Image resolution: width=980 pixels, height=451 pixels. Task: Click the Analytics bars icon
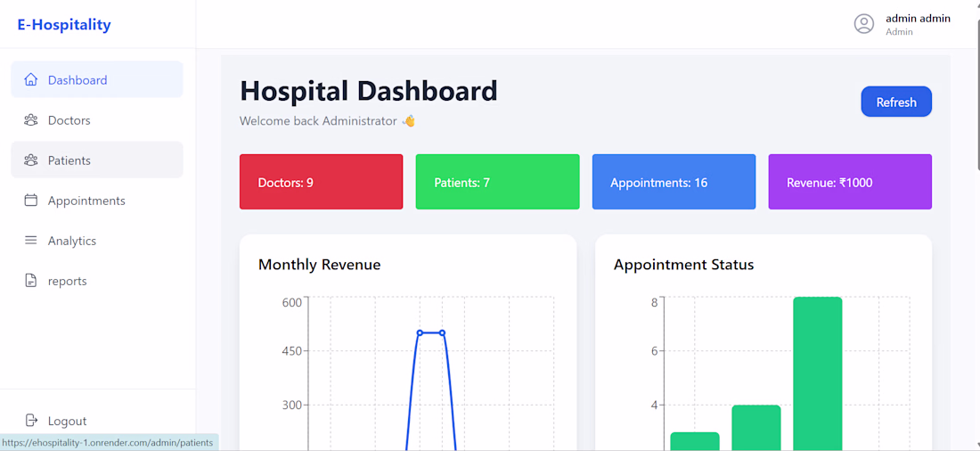coord(30,241)
